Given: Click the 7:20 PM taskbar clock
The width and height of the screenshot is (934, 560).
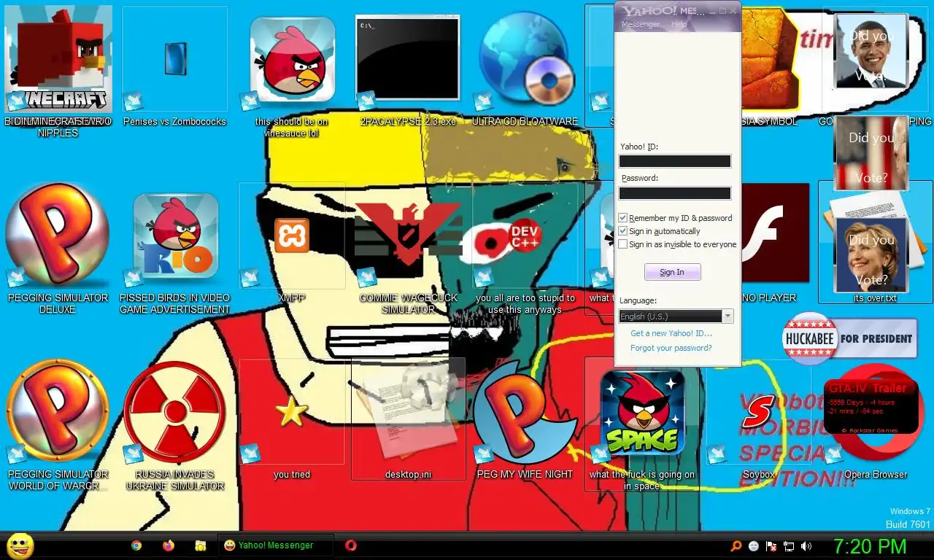Looking at the screenshot, I should point(870,546).
